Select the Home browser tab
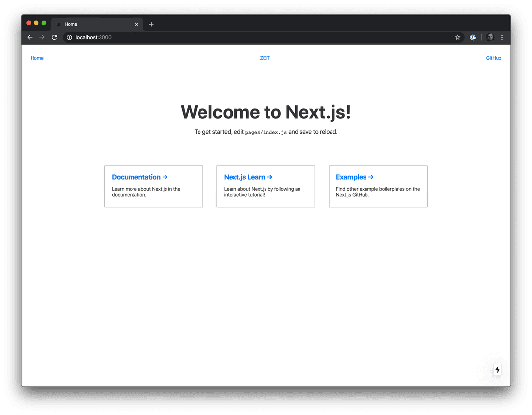Screen dimensions: 532x415 click(x=89, y=24)
